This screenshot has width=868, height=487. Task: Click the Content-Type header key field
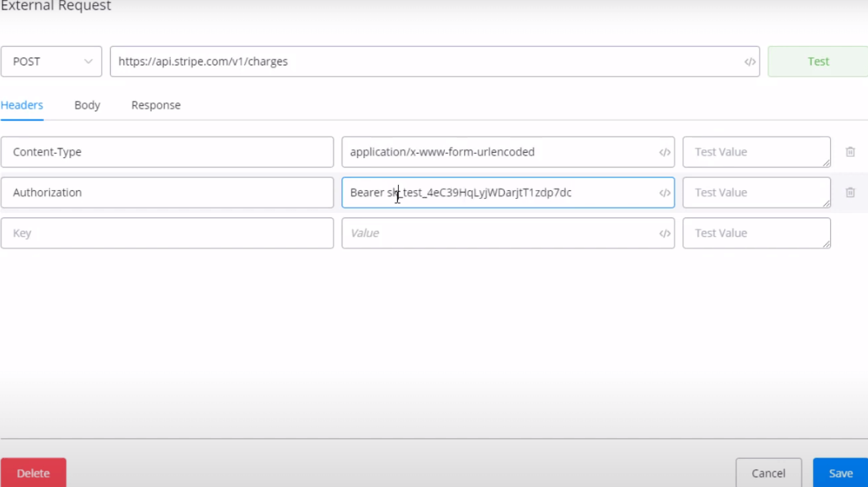tap(167, 152)
